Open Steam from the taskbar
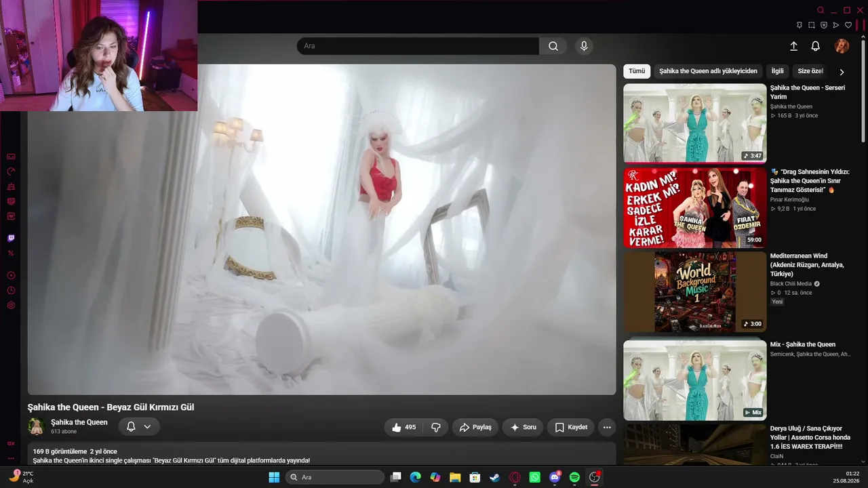 [495, 477]
